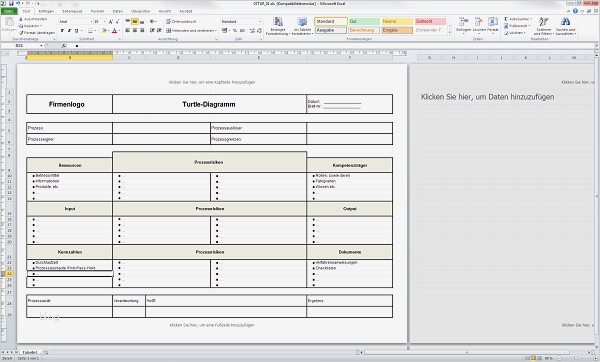Increase font size with the large A icon
The height and width of the screenshot is (362, 600).
click(x=111, y=22)
